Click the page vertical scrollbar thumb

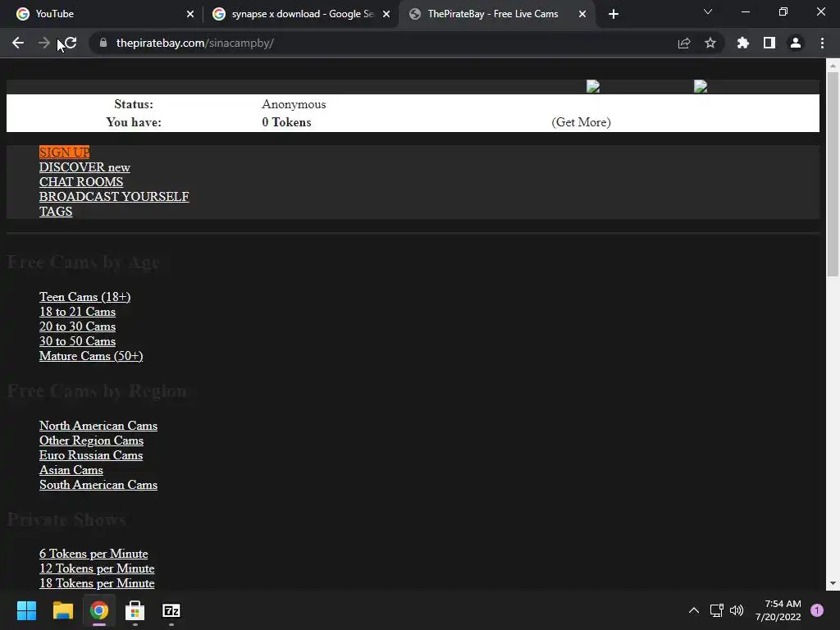[x=833, y=174]
